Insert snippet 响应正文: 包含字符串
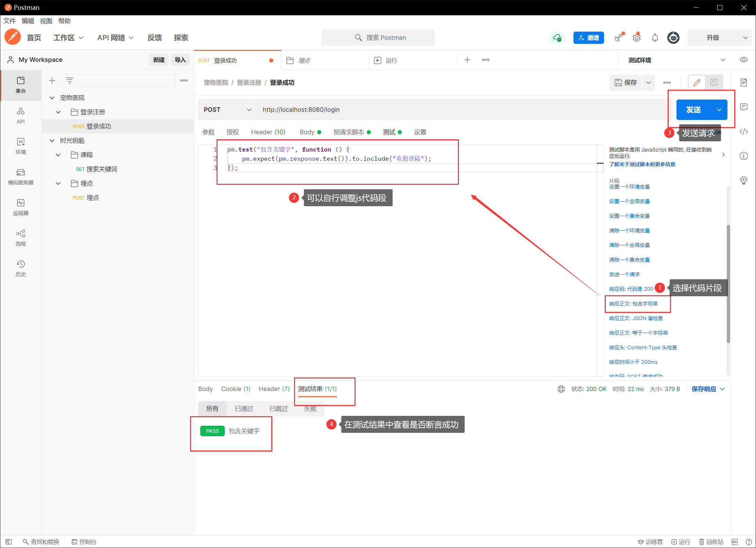Screen dimensions: 756x548 [633, 304]
